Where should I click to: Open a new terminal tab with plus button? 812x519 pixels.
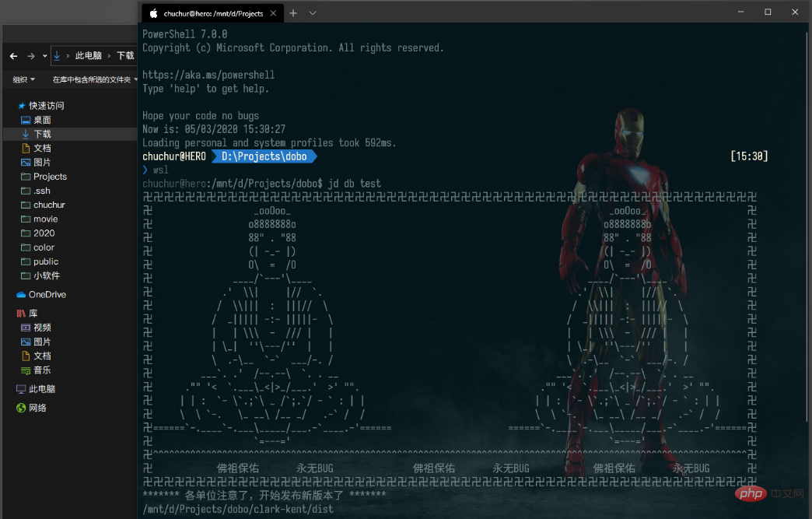point(293,13)
